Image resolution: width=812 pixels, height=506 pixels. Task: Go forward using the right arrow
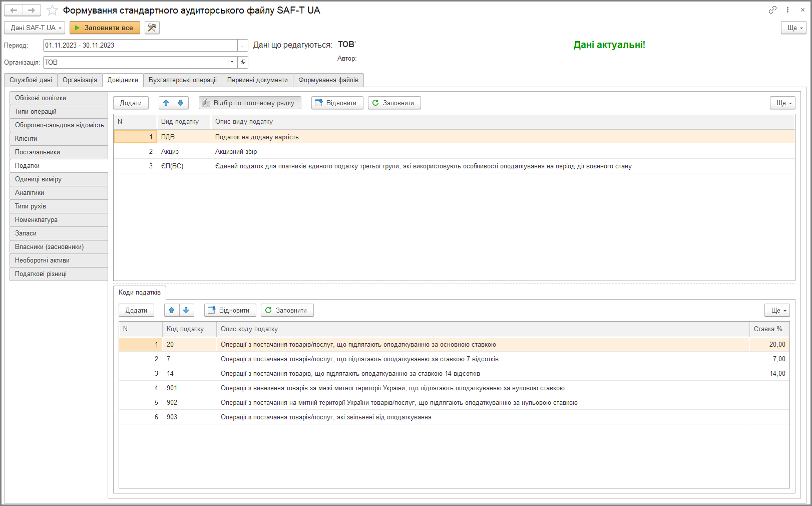(32, 10)
